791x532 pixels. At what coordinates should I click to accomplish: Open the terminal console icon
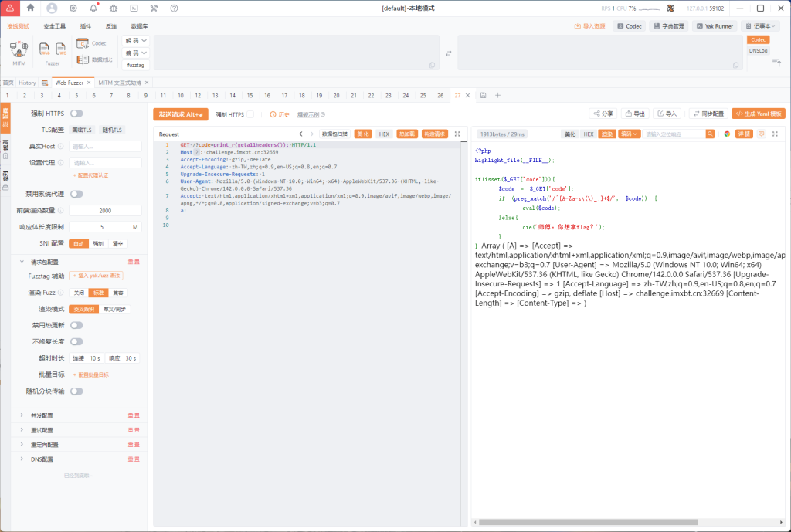(134, 8)
